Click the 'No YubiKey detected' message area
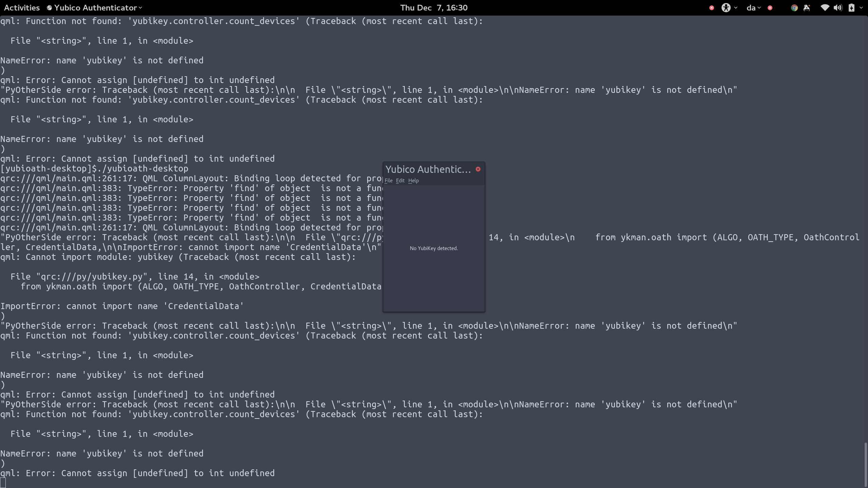 pyautogui.click(x=434, y=248)
